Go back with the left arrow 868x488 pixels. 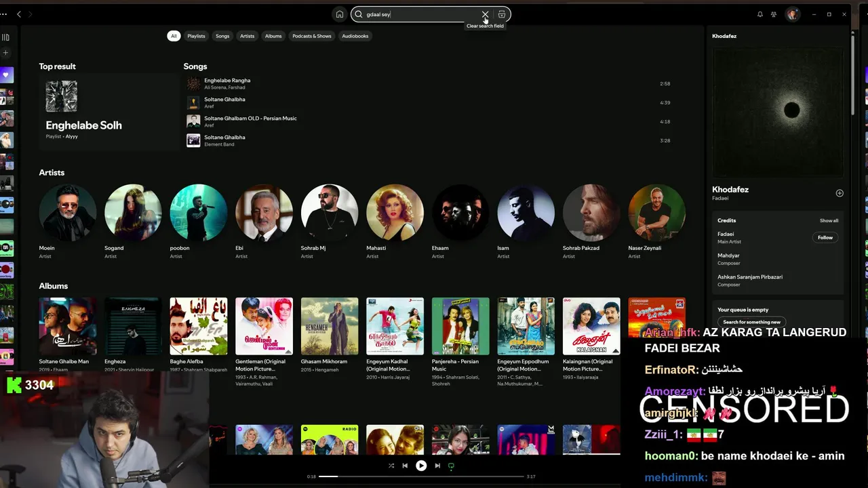19,14
